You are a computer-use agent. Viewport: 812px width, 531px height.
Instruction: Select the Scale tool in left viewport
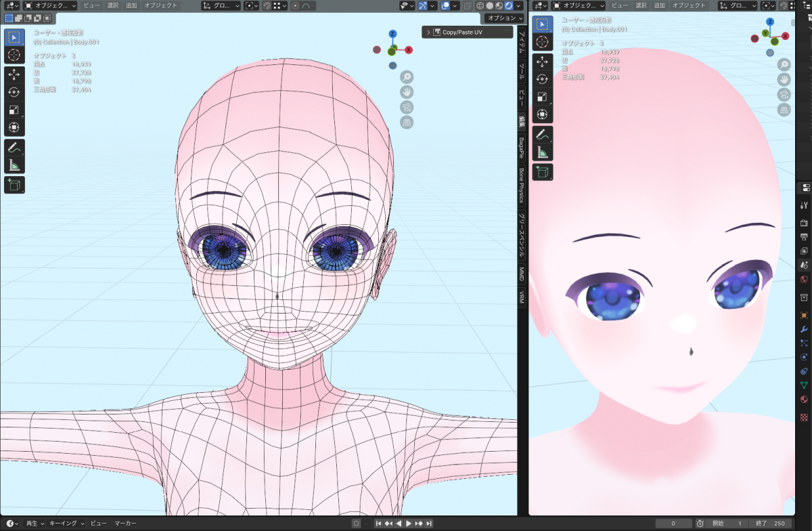tap(14, 110)
